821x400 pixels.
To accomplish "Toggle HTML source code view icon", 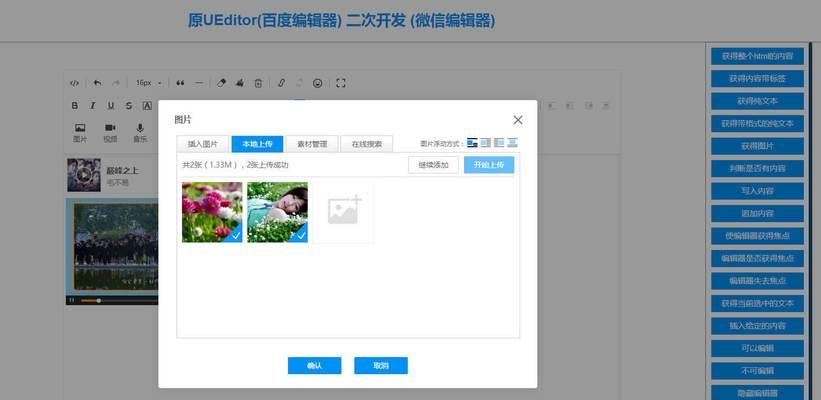I will [x=74, y=83].
